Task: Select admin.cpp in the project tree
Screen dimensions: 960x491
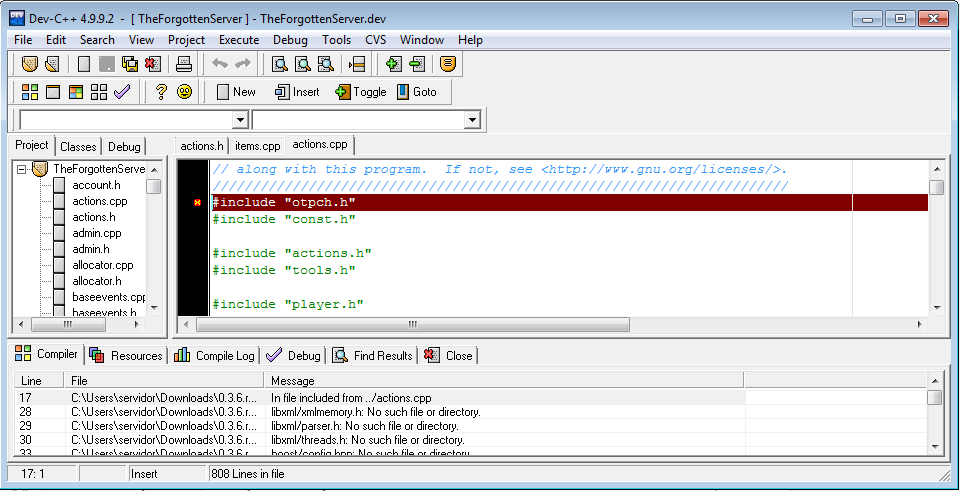Action: coord(97,233)
